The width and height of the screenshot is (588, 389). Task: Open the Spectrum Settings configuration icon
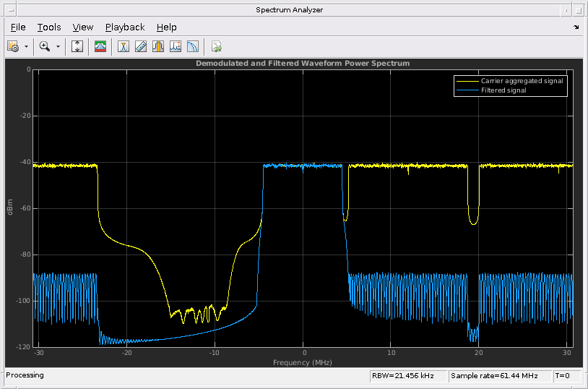click(x=13, y=46)
